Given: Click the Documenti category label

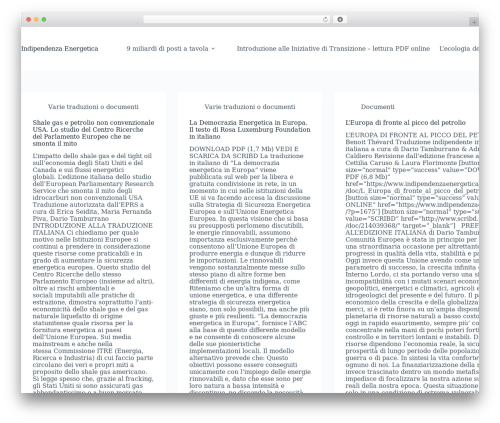Looking at the screenshot, I should click(378, 107).
